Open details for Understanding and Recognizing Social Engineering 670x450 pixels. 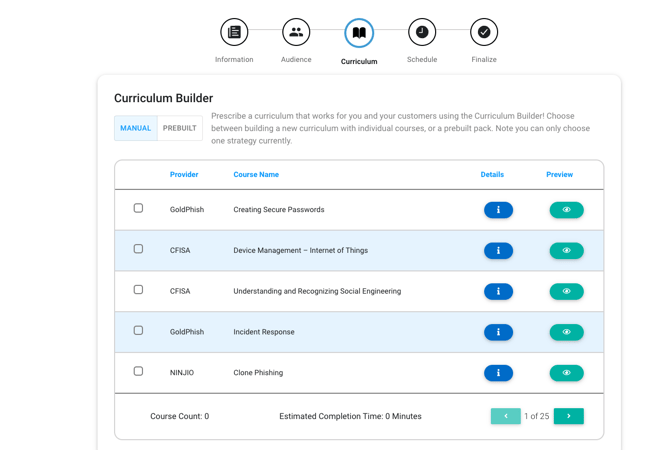pos(498,292)
